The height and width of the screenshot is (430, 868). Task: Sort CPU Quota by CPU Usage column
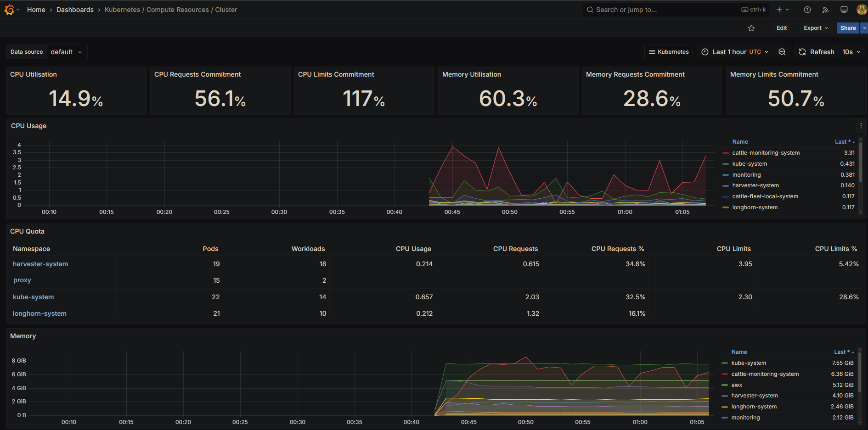(413, 249)
